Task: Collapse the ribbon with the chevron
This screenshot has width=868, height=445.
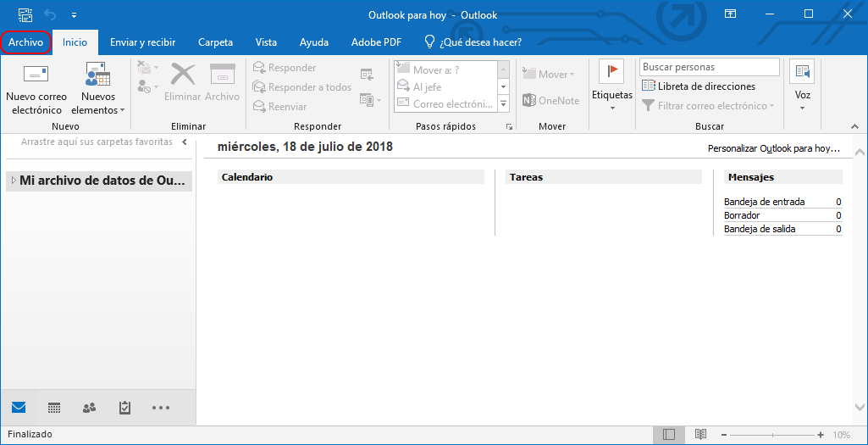Action: tap(854, 127)
